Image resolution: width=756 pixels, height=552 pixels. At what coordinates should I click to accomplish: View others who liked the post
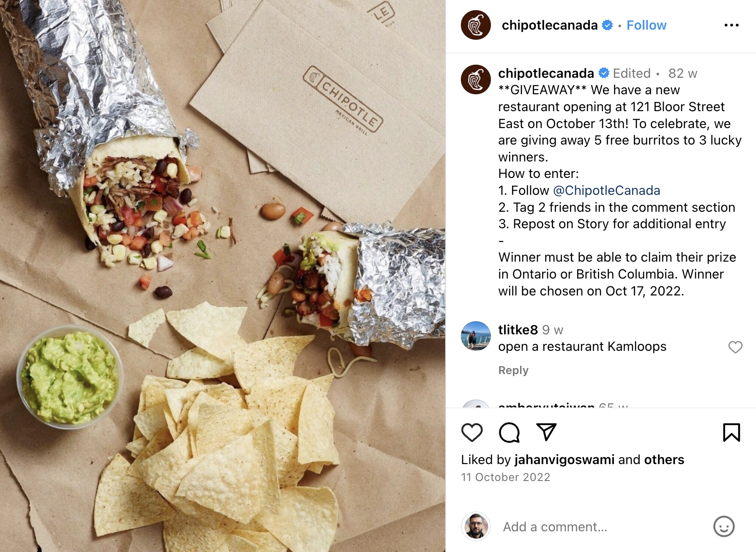(x=664, y=460)
